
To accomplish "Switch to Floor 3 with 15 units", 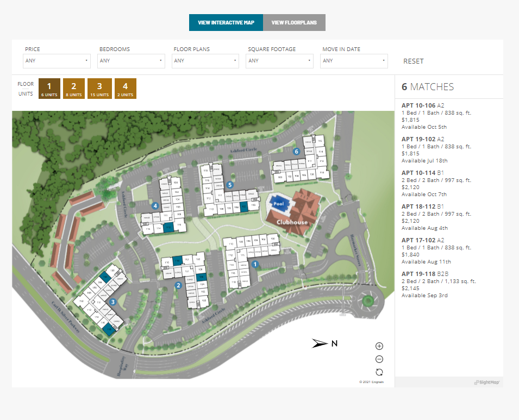I will tap(99, 88).
